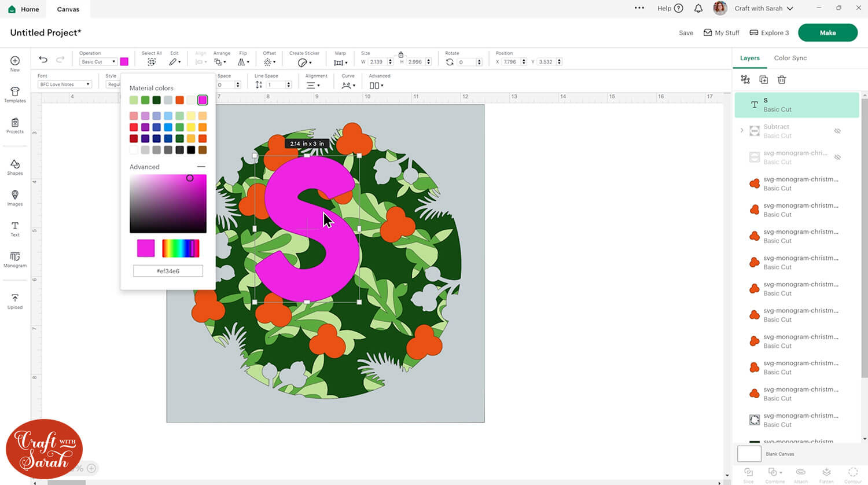The image size is (868, 485).
Task: Open the Monogram tool
Action: [15, 259]
